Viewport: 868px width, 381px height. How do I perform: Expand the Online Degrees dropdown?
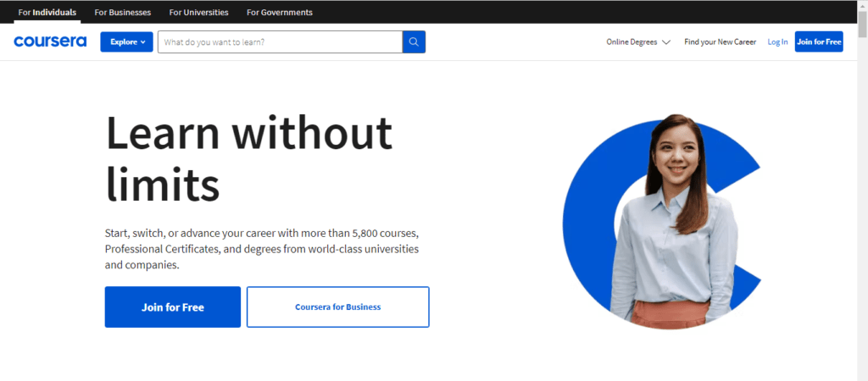[x=638, y=42]
